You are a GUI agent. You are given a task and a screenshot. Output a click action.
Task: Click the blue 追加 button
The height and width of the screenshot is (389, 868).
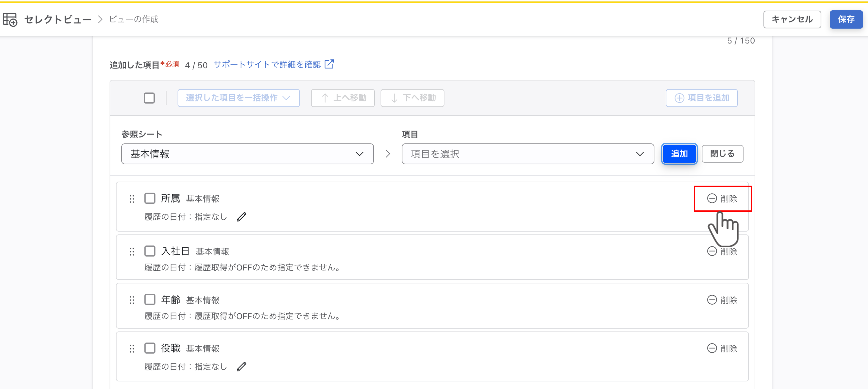pos(679,154)
